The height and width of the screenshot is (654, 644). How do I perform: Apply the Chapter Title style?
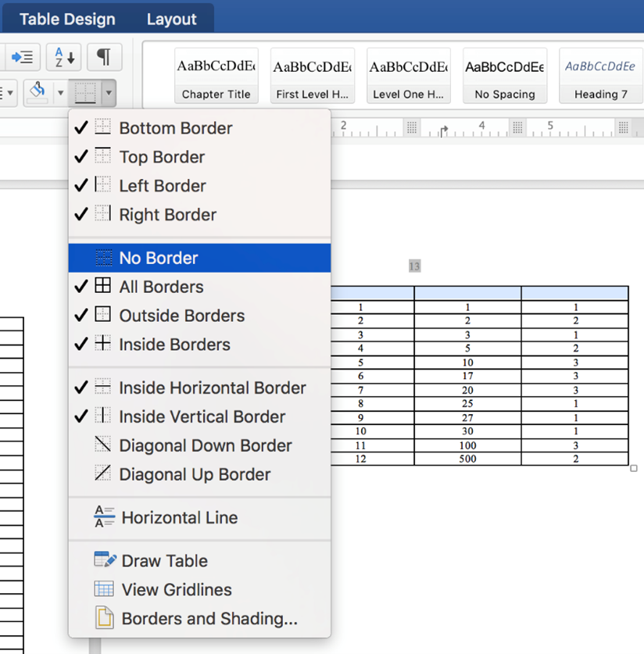216,76
